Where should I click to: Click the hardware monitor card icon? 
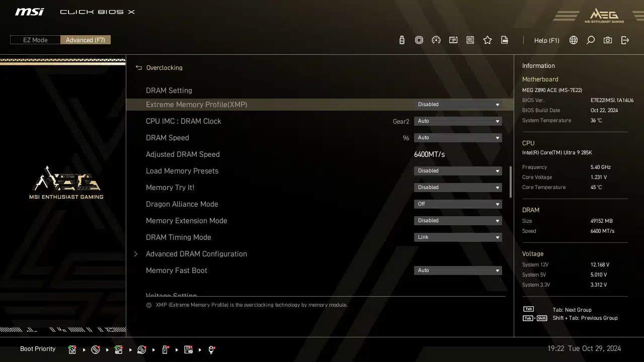[x=453, y=40]
